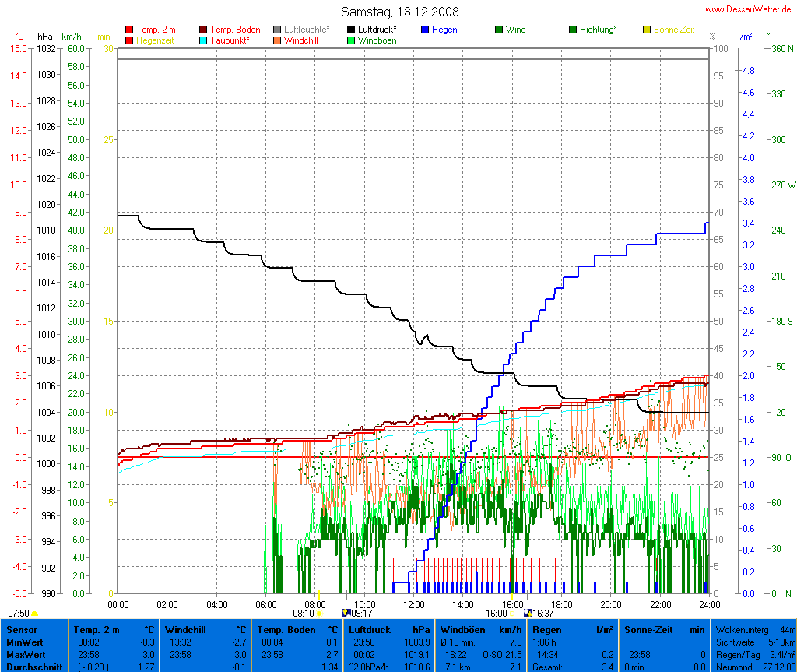
Task: Click the 16:37 marker below time axis
Action: (528, 614)
